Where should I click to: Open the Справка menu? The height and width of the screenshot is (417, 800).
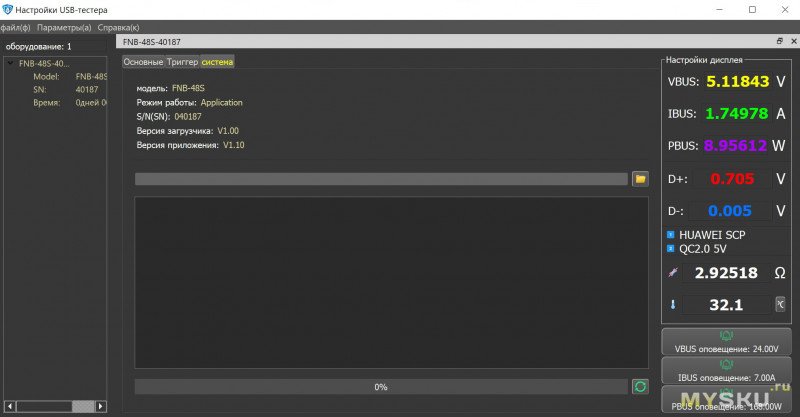click(x=118, y=27)
